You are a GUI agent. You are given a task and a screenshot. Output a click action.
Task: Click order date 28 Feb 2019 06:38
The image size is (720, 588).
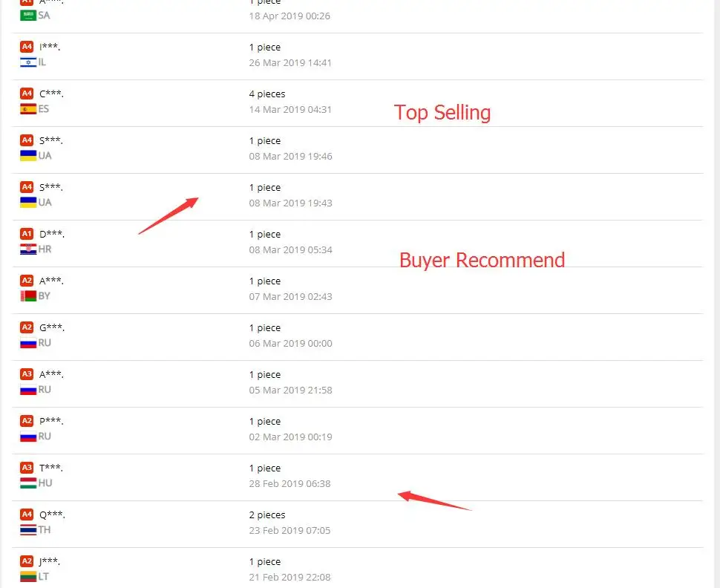click(289, 484)
